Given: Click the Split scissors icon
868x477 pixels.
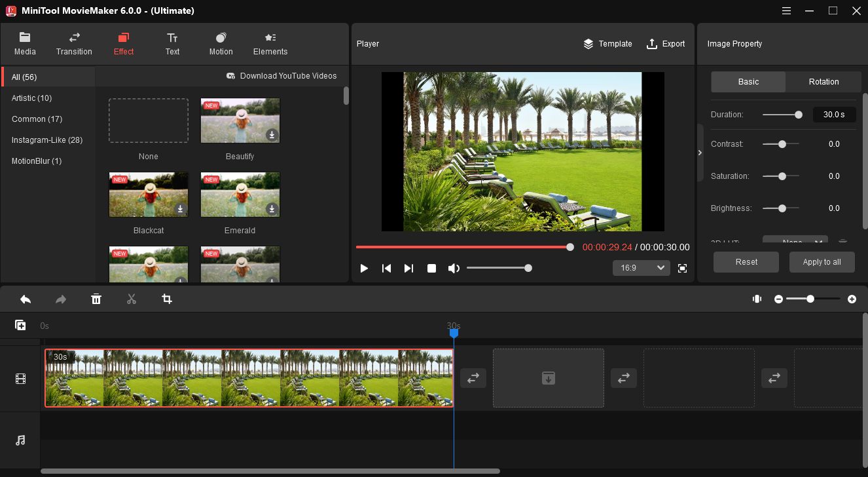Looking at the screenshot, I should [132, 299].
